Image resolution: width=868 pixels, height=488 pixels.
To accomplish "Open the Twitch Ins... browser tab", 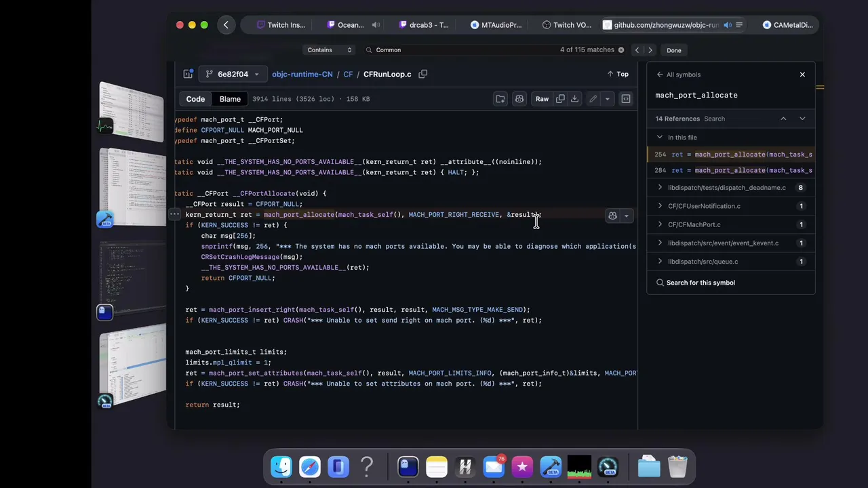I will click(281, 25).
